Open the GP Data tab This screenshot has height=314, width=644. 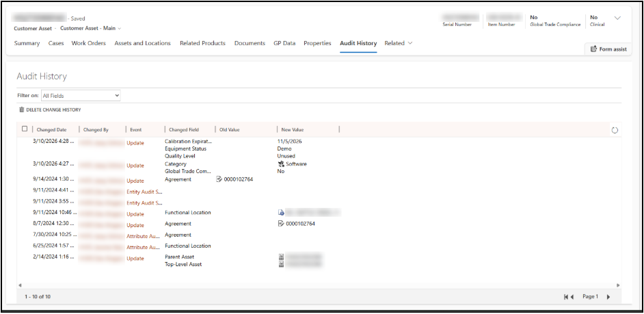(284, 43)
